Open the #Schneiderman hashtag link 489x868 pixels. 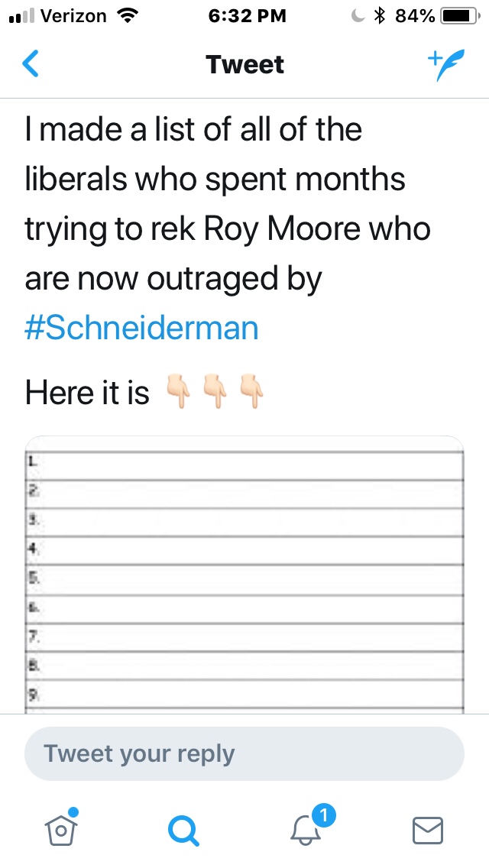141,328
